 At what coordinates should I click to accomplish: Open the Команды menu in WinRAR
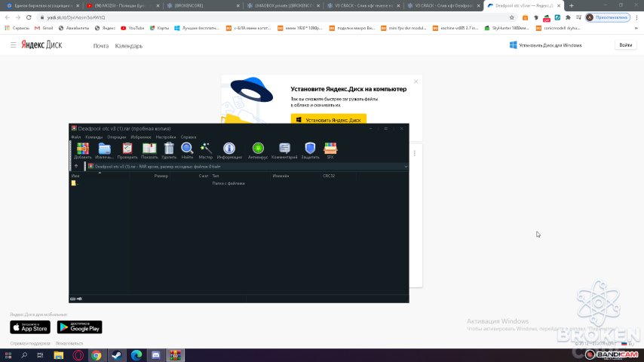[94, 137]
